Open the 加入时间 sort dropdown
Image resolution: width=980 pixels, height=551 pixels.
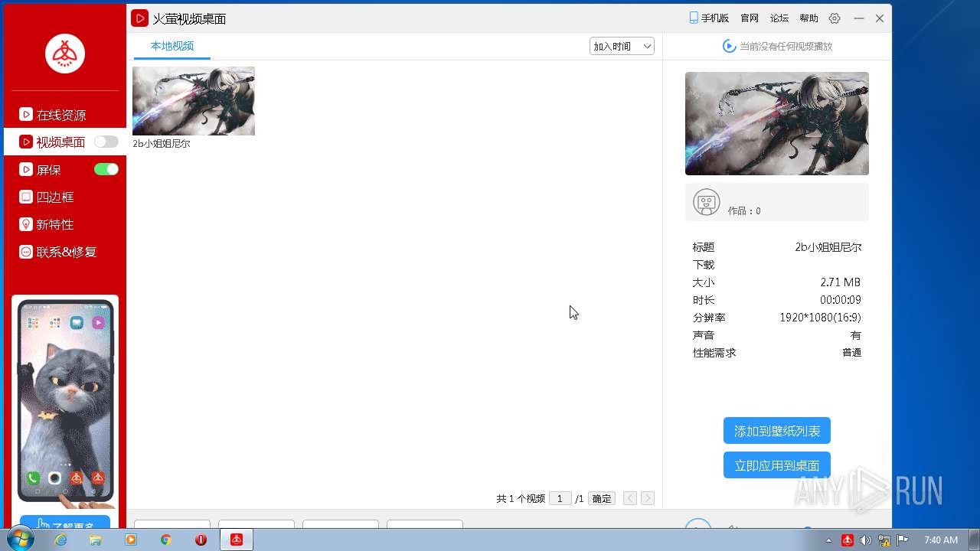(622, 46)
